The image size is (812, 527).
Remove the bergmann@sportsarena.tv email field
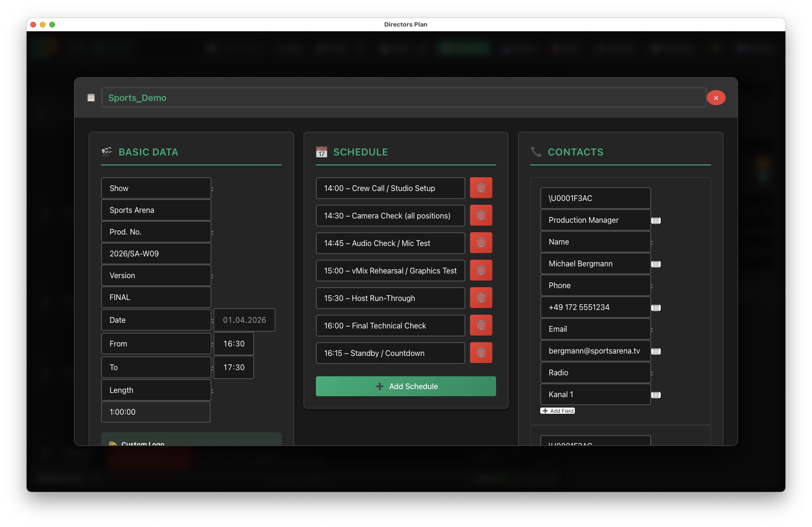(656, 351)
